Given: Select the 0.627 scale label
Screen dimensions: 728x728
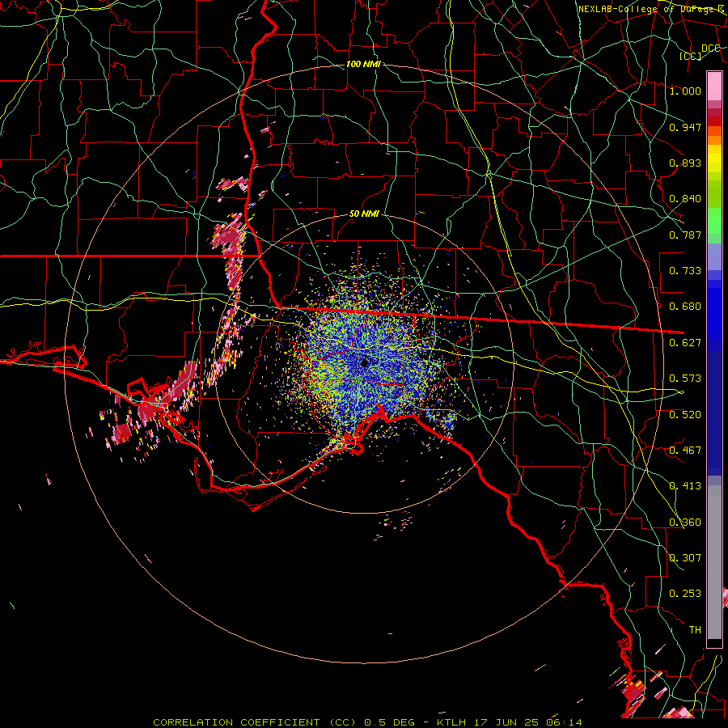Looking at the screenshot, I should point(685,343).
